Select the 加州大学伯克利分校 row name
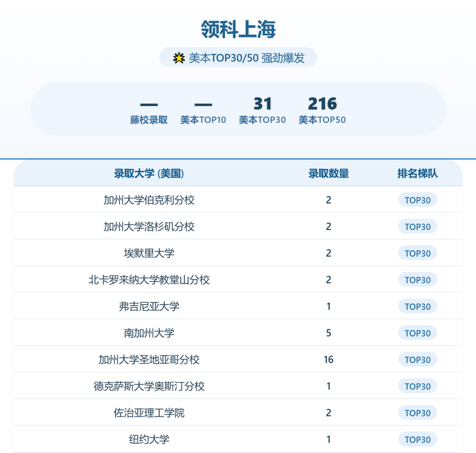This screenshot has width=476, height=453. 149,200
